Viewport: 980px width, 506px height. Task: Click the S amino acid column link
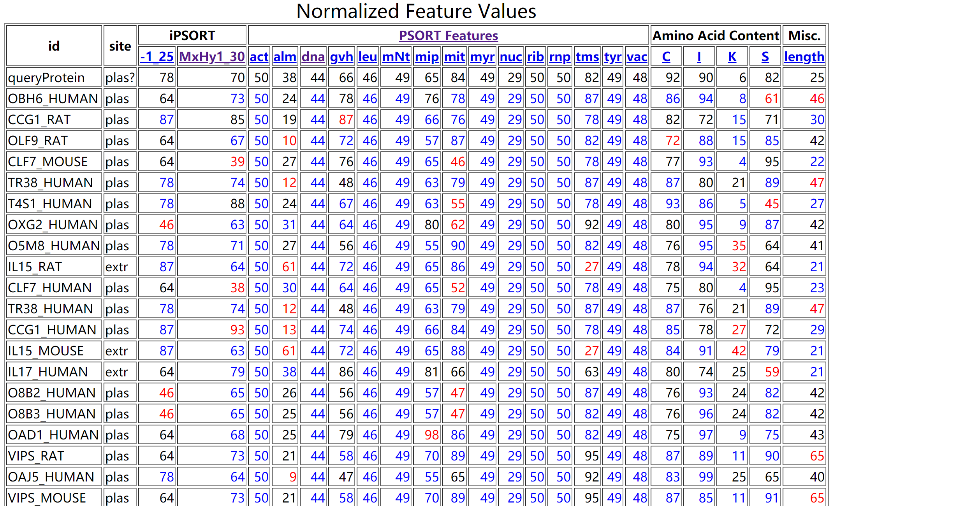[765, 56]
